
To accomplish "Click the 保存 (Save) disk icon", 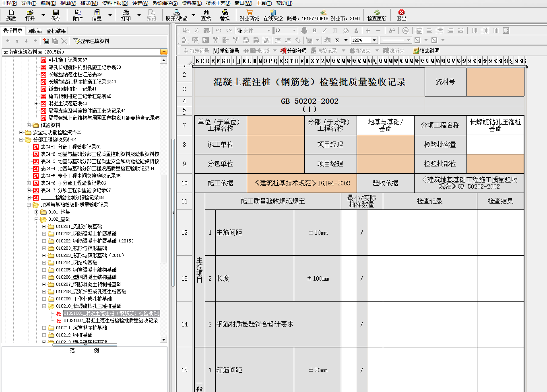I will click(x=56, y=15).
